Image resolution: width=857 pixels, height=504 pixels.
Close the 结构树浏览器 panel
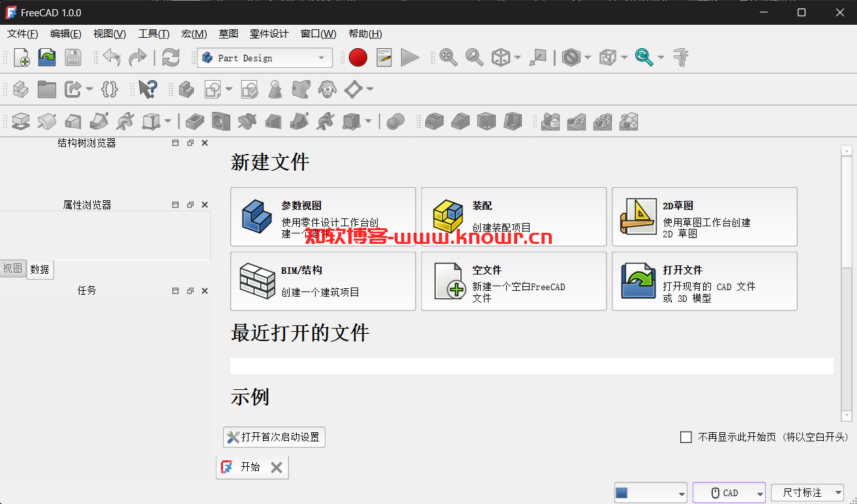tap(205, 143)
